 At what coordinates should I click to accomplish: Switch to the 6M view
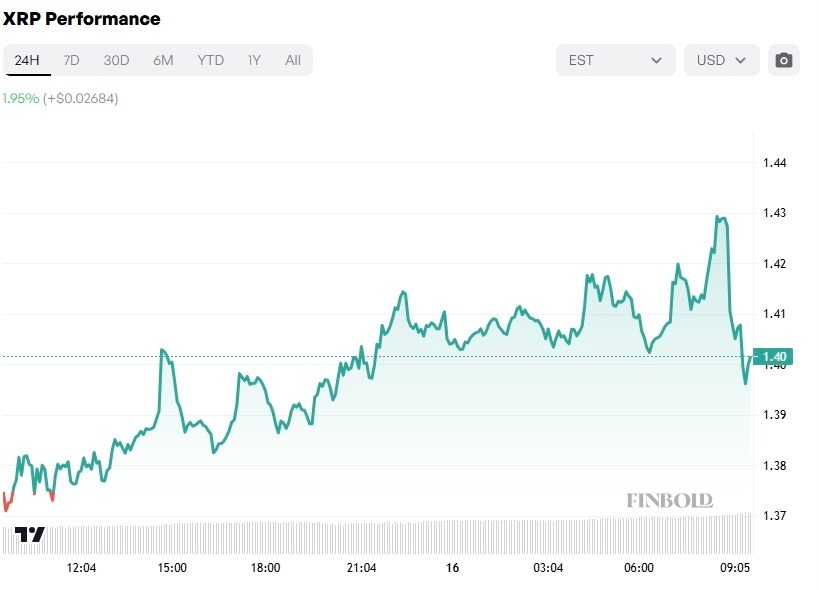(163, 60)
